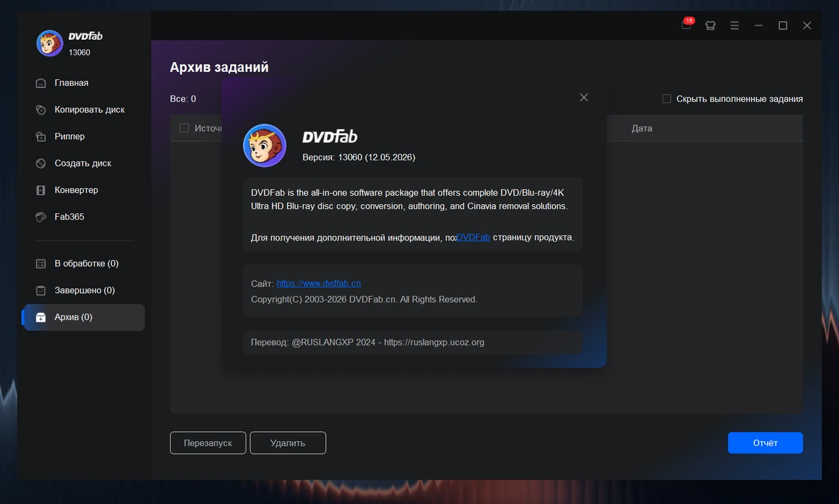Viewport: 839px width, 504px height.
Task: Click the Перезапуск button
Action: coord(208,443)
